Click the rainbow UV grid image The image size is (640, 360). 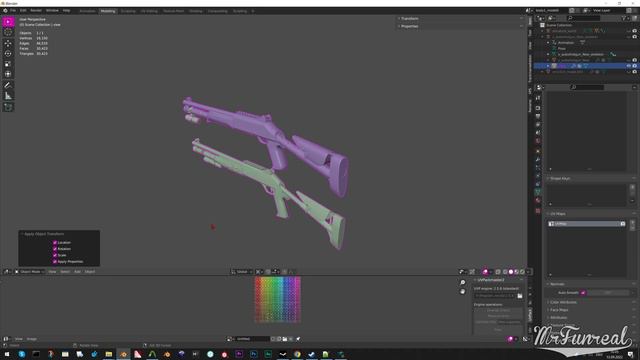278,300
